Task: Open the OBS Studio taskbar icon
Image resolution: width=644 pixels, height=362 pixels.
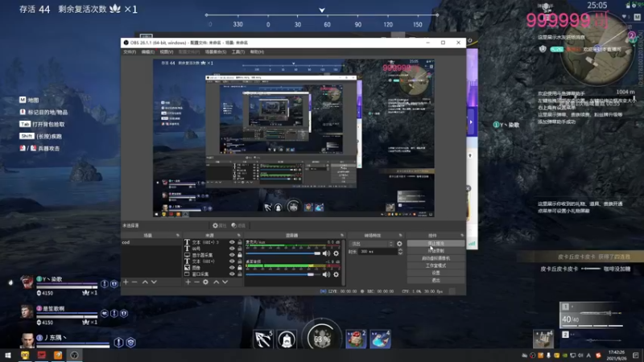Action: [x=74, y=355]
